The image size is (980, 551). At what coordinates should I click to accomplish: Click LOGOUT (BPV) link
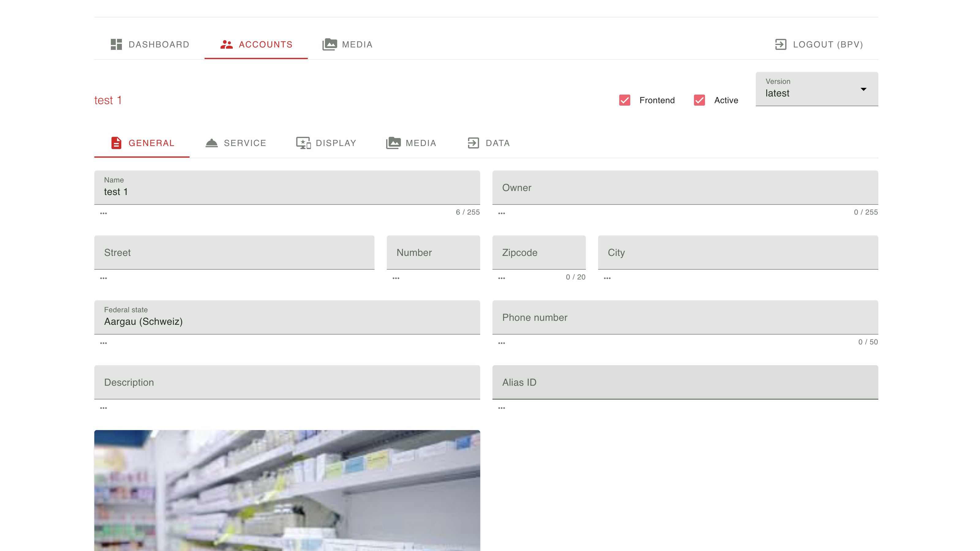pos(819,44)
